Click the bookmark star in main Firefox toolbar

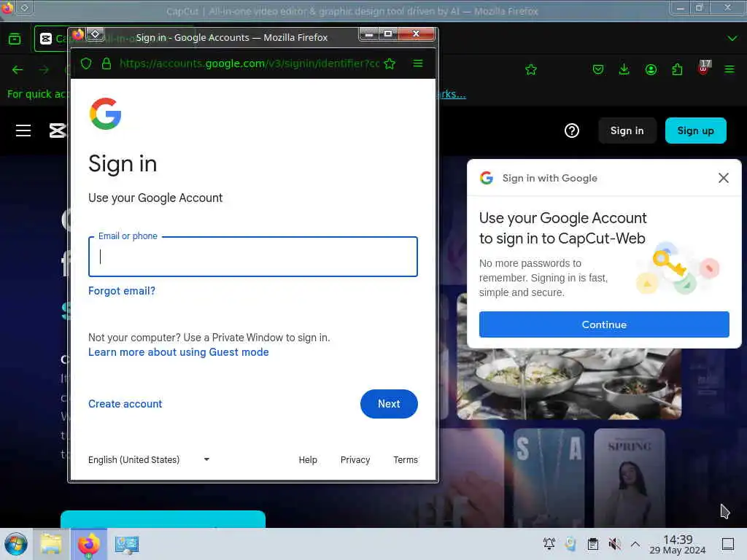531,70
